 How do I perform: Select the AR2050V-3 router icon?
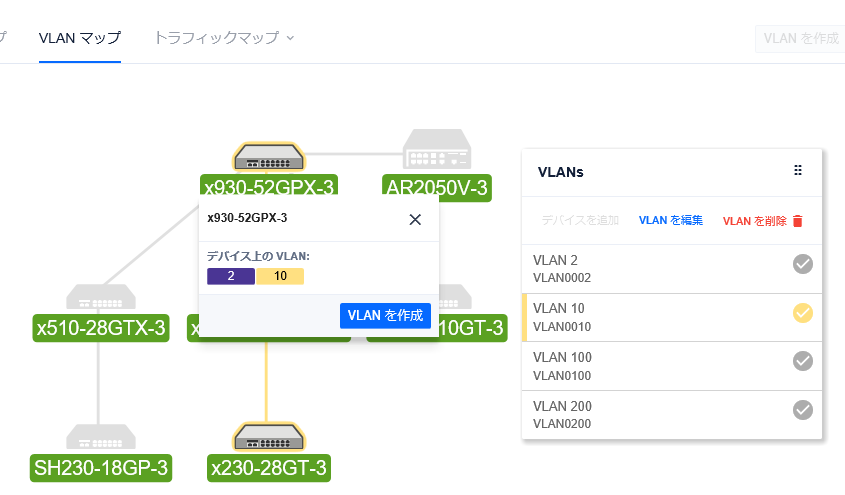pyautogui.click(x=437, y=149)
